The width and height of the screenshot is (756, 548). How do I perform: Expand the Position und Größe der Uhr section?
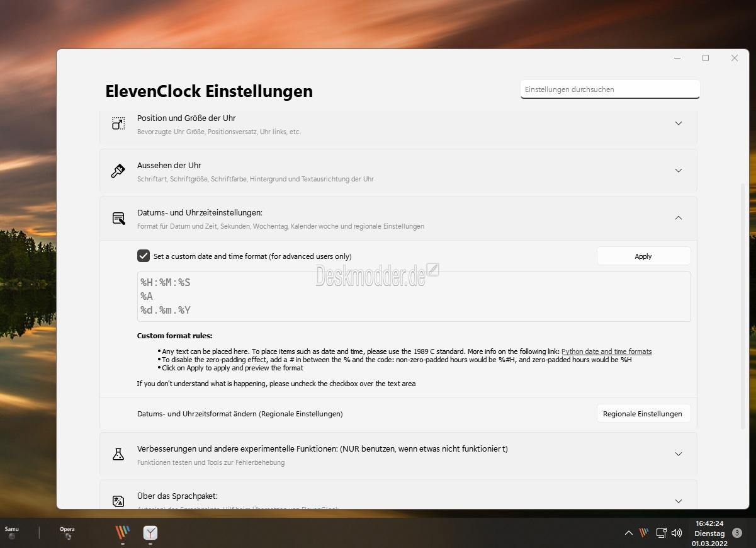point(679,123)
